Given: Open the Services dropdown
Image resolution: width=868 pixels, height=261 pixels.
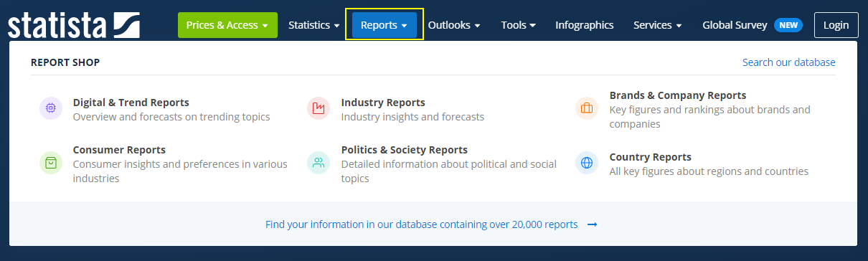Looking at the screenshot, I should coord(658,25).
